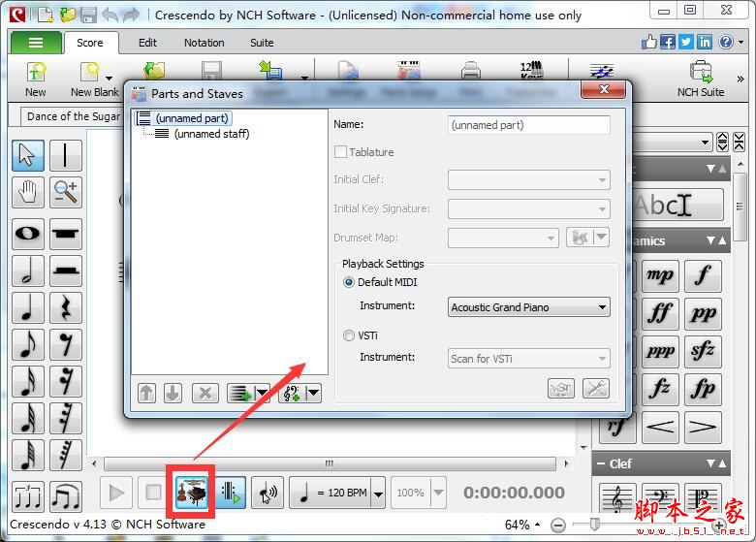
Task: Click the New toolbar button
Action: [36, 80]
